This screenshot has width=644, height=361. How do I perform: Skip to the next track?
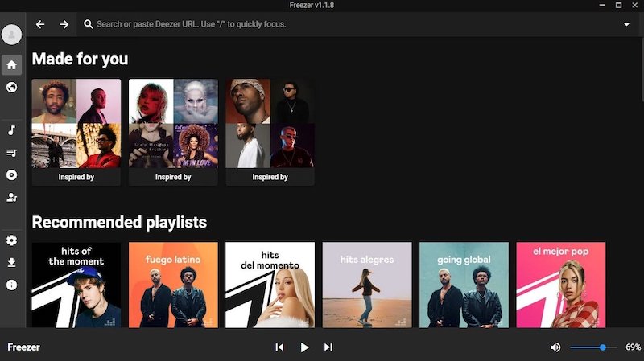(x=328, y=347)
